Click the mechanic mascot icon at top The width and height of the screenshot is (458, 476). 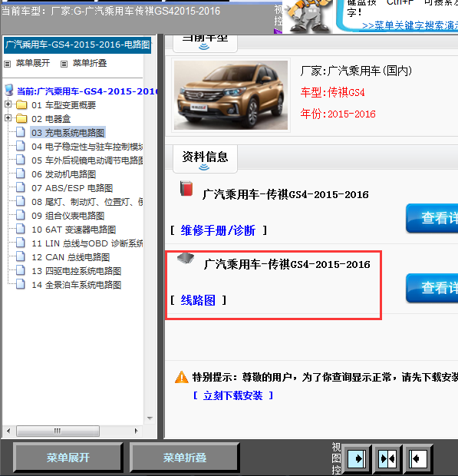308,16
